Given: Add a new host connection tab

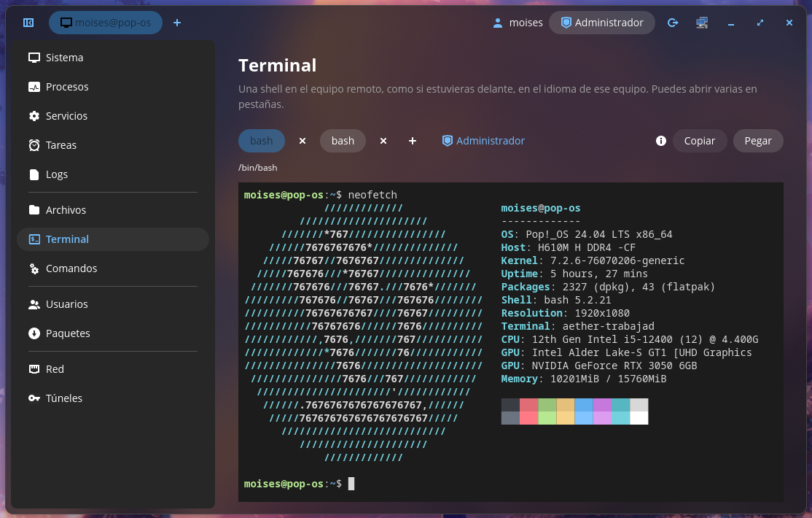Looking at the screenshot, I should pos(177,23).
